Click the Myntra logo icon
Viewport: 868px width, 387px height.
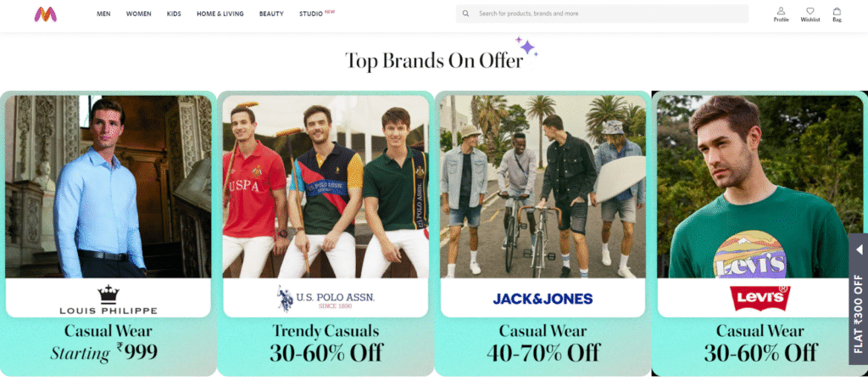coord(46,14)
